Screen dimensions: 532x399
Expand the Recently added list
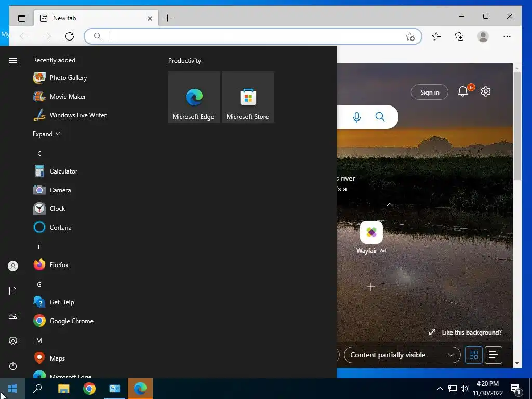click(46, 134)
